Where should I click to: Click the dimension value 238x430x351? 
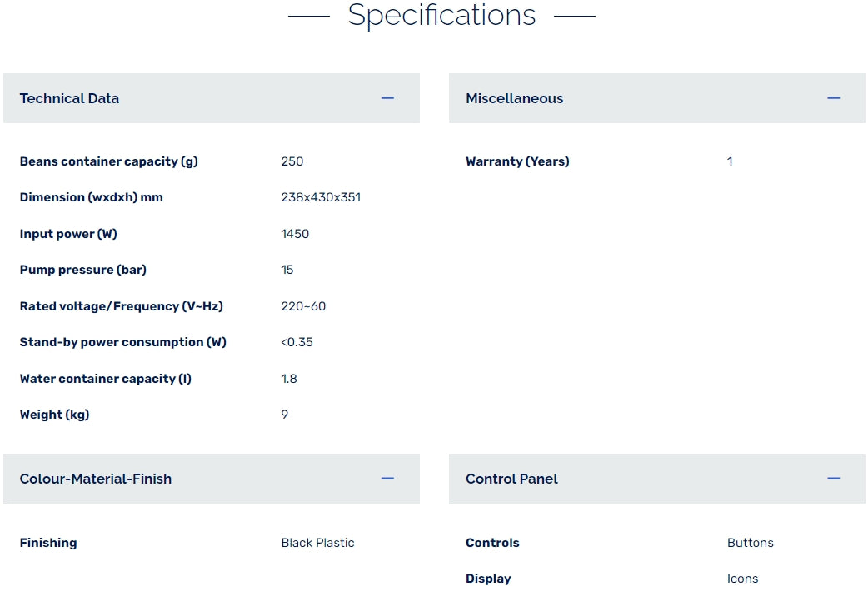coord(321,197)
